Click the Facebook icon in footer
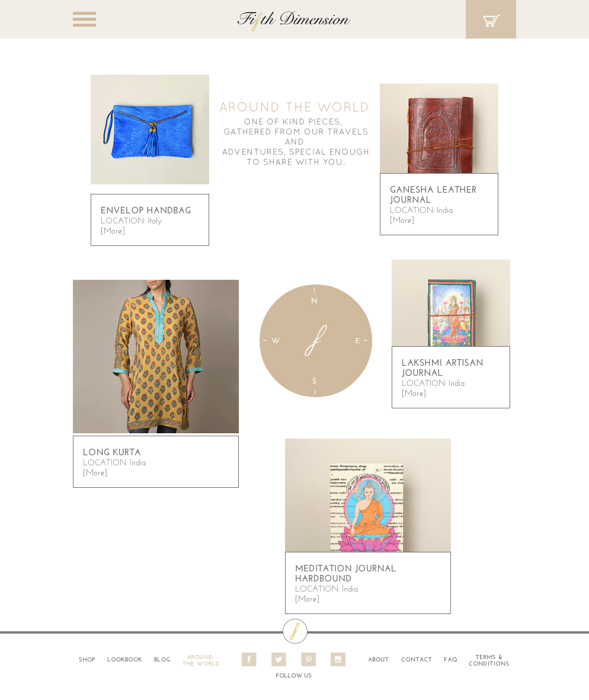This screenshot has height=700, width=589. tap(249, 659)
